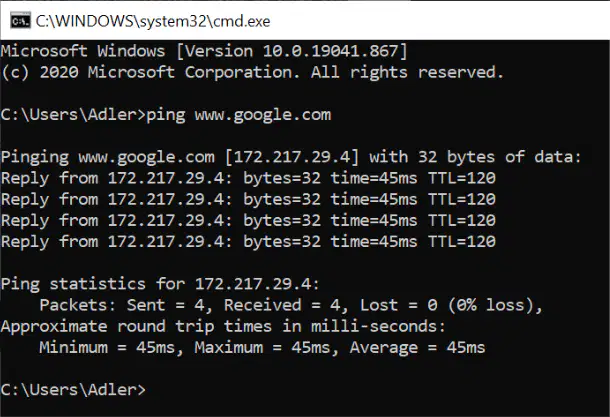
Task: Click the 'Minimum = 45ms' value
Action: tap(107, 347)
